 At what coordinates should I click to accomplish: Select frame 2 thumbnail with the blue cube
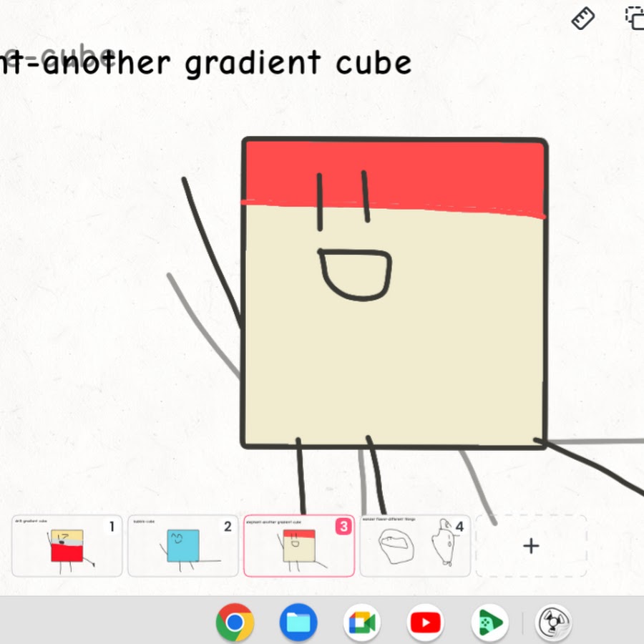[182, 545]
